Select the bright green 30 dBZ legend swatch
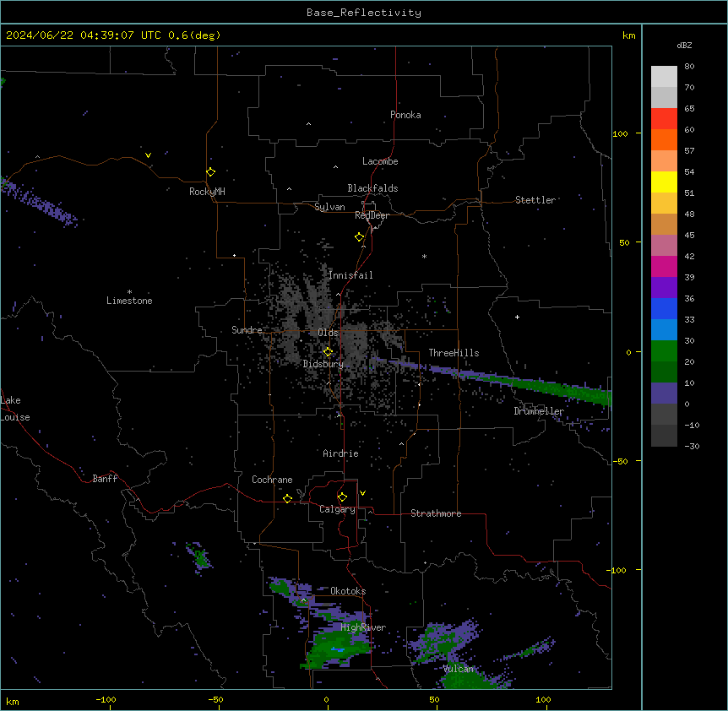This screenshot has width=728, height=711. coord(664,351)
